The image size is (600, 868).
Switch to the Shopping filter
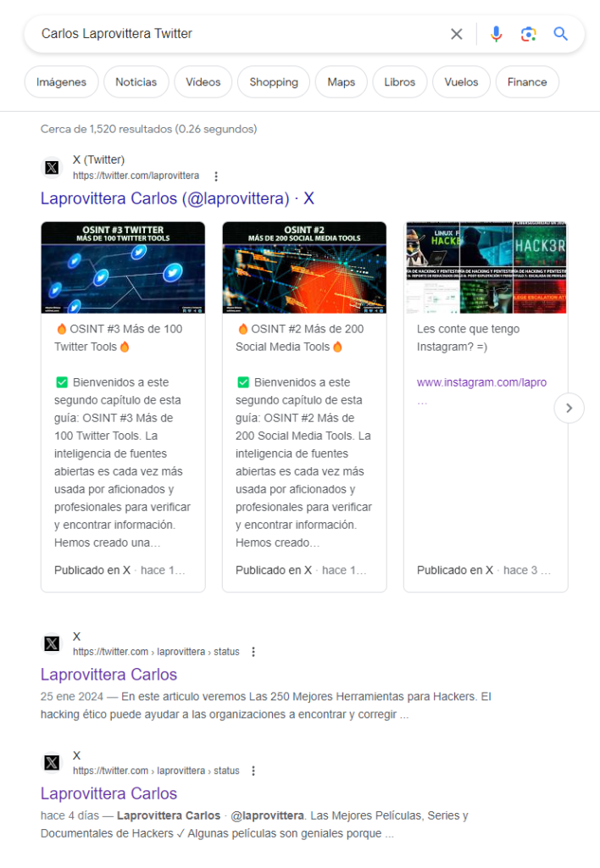tap(274, 82)
